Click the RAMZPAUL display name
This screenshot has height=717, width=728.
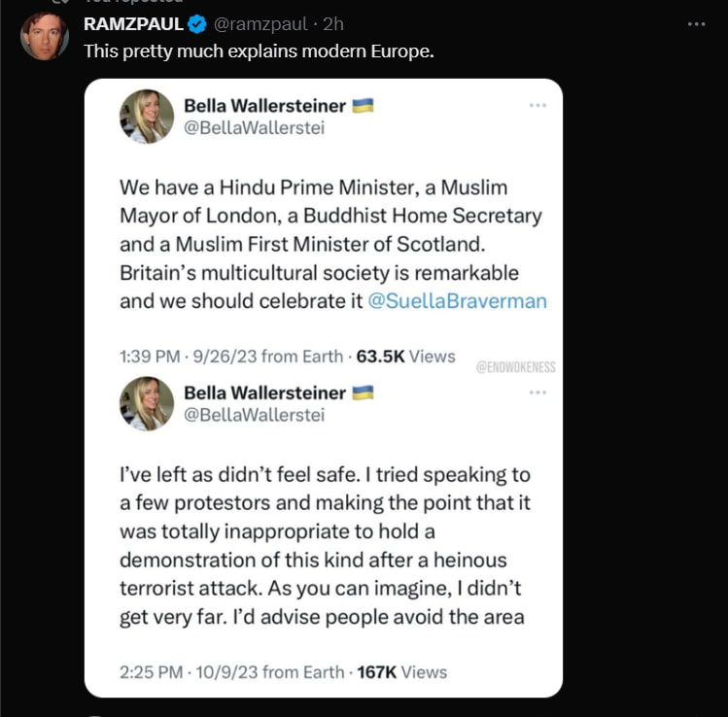134,23
